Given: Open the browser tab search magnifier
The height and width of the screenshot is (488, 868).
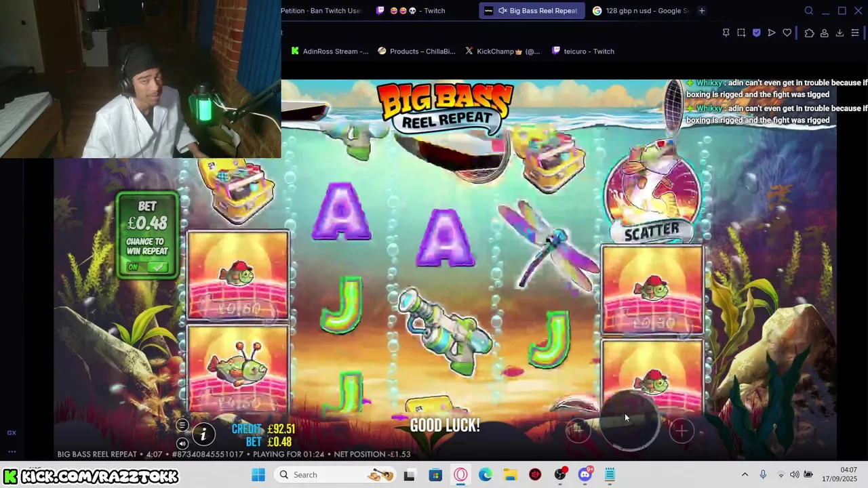Looking at the screenshot, I should tap(808, 11).
